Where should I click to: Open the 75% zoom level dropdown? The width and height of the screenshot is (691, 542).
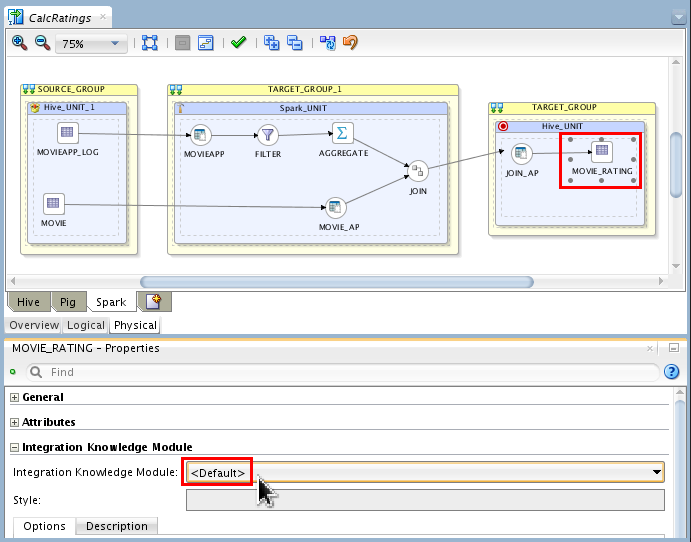(x=91, y=44)
